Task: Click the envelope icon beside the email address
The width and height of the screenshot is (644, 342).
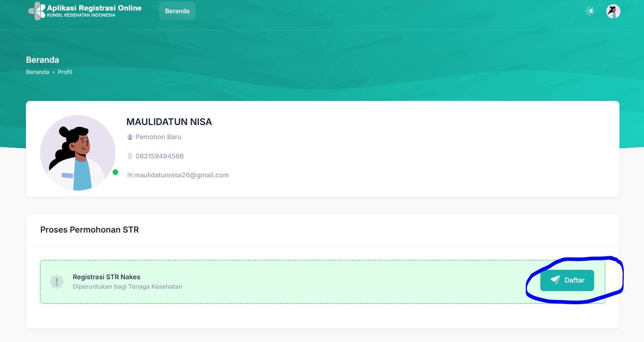Action: pos(130,175)
